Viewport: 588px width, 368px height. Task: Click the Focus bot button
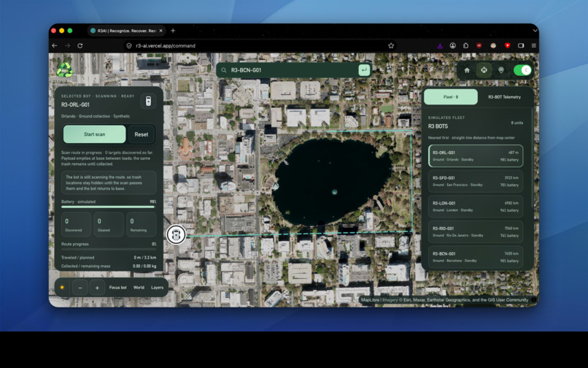117,288
